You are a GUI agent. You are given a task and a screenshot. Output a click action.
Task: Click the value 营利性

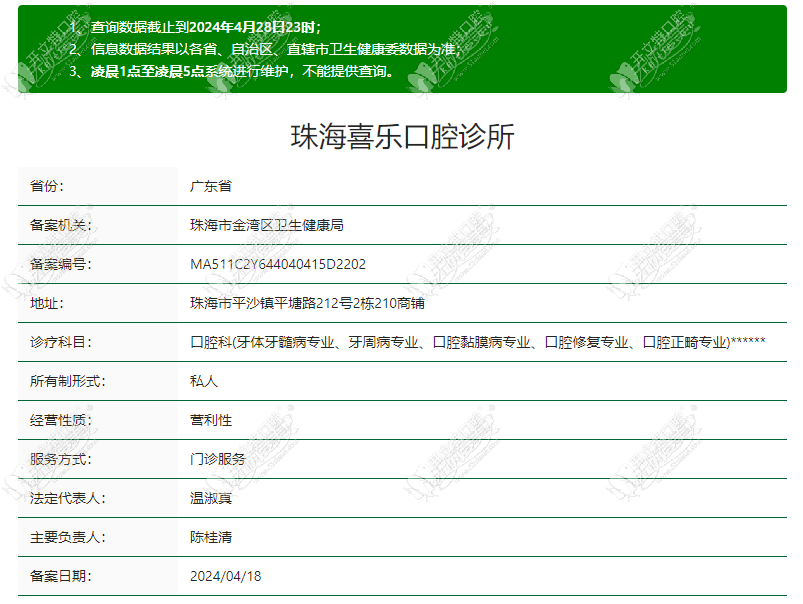[211, 420]
